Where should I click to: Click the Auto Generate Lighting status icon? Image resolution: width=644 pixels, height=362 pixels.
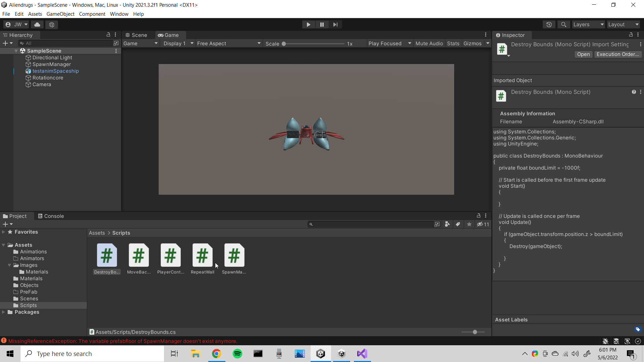pyautogui.click(x=627, y=341)
